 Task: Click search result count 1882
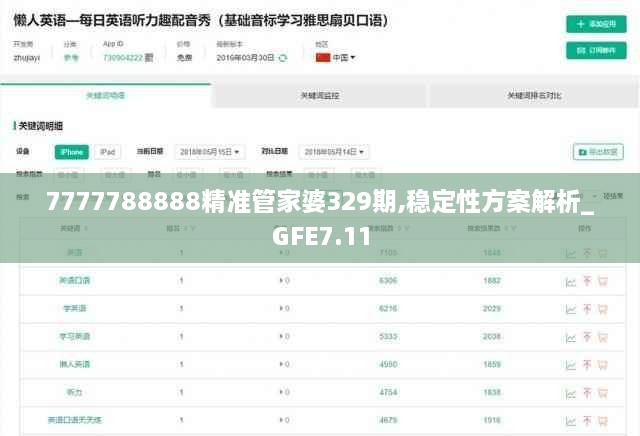click(x=492, y=280)
